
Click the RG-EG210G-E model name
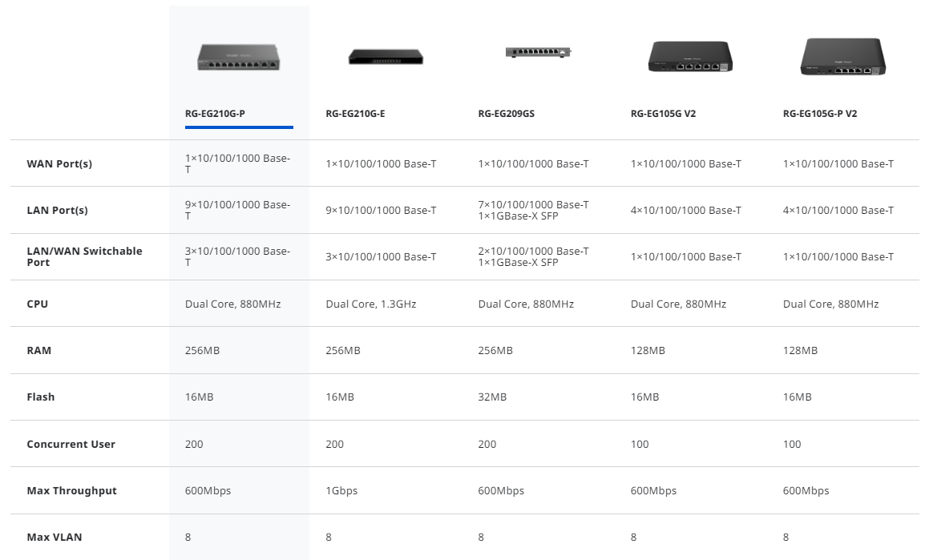355,114
